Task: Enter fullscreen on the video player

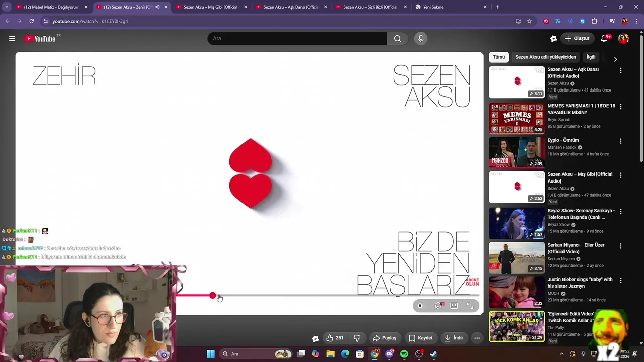Action: pos(470,306)
